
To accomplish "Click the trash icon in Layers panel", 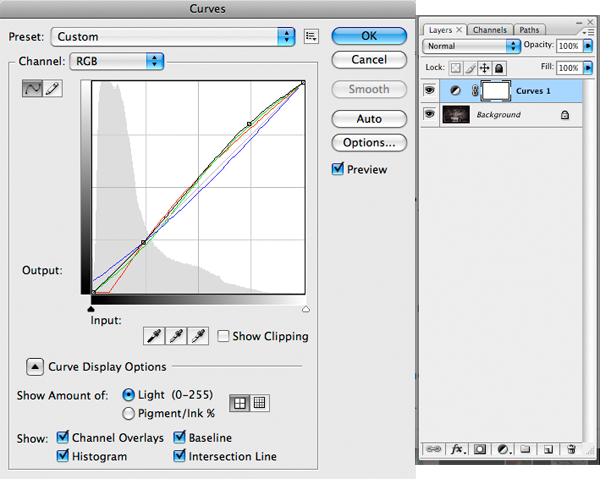I will [571, 450].
